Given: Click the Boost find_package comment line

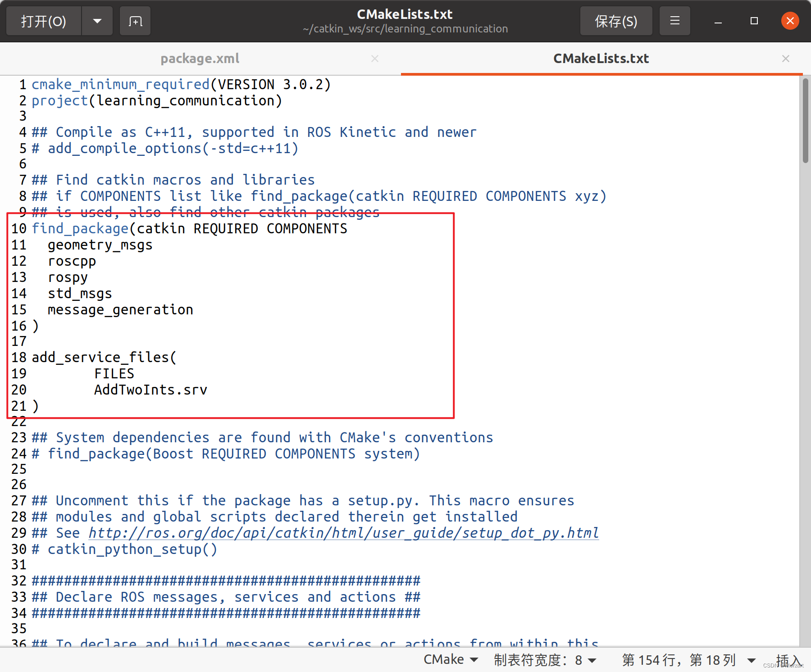Looking at the screenshot, I should click(226, 454).
